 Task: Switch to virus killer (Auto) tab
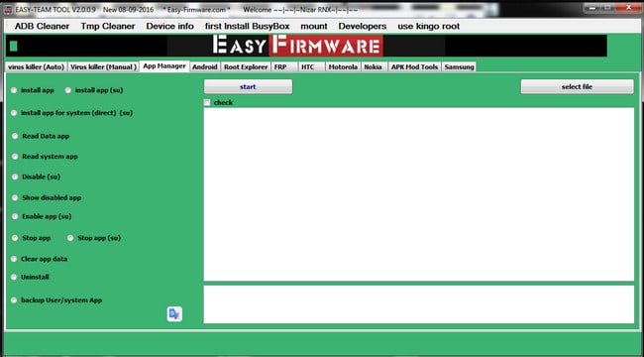pyautogui.click(x=36, y=67)
